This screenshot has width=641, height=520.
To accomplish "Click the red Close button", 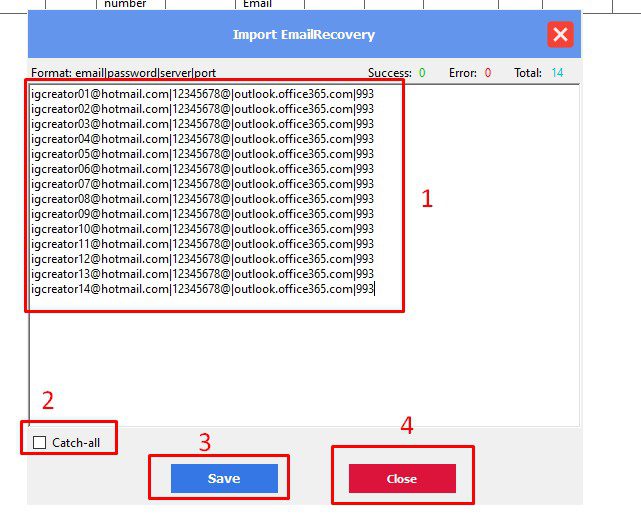I will point(402,478).
